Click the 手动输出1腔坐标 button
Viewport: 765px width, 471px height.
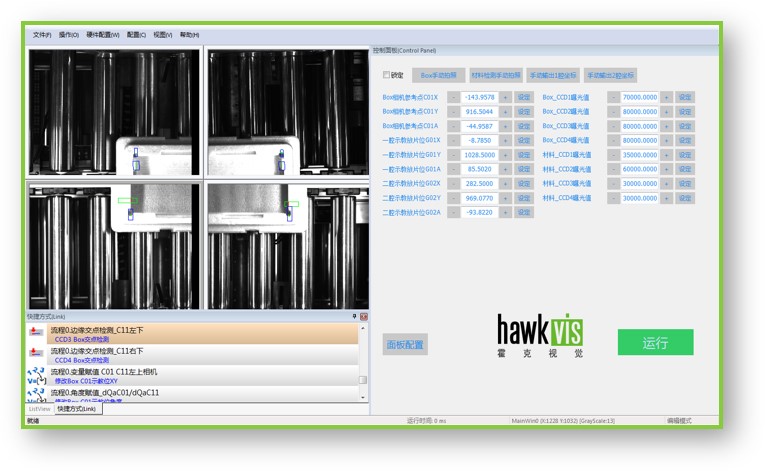point(553,75)
